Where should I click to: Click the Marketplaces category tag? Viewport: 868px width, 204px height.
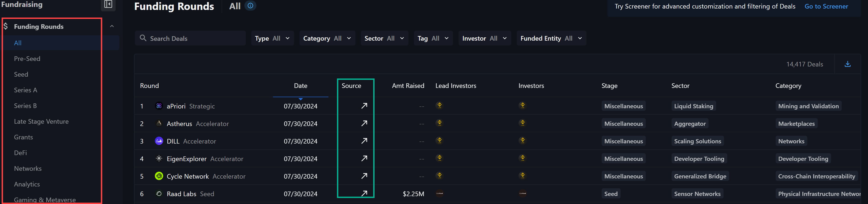(796, 123)
